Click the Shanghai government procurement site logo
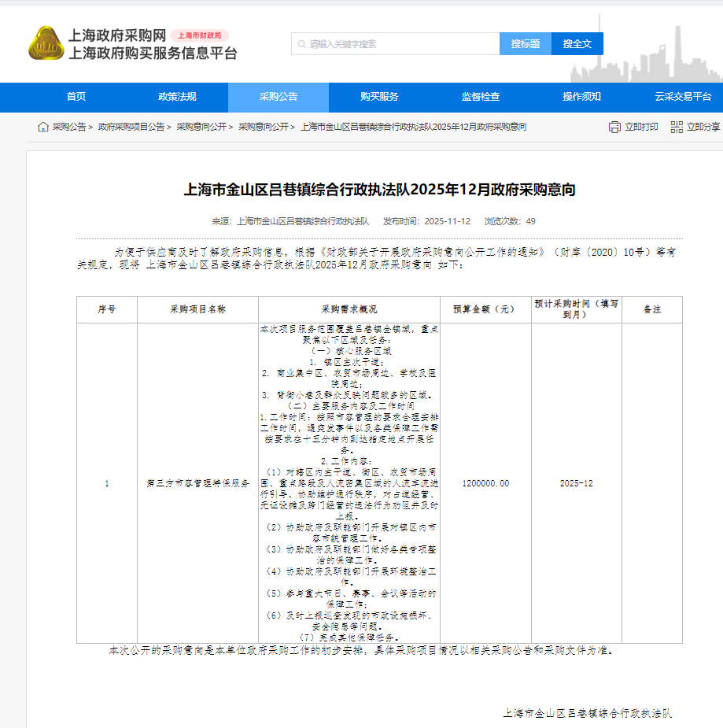 tap(46, 43)
